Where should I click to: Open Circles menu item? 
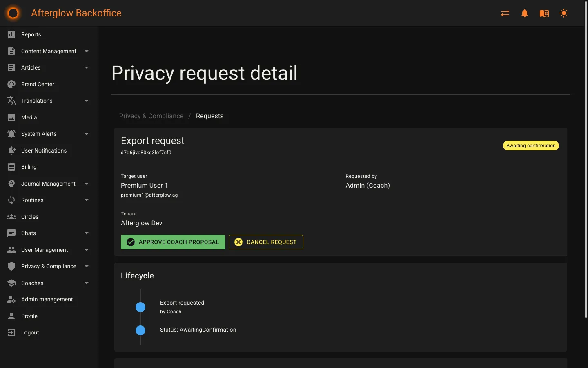click(49, 217)
